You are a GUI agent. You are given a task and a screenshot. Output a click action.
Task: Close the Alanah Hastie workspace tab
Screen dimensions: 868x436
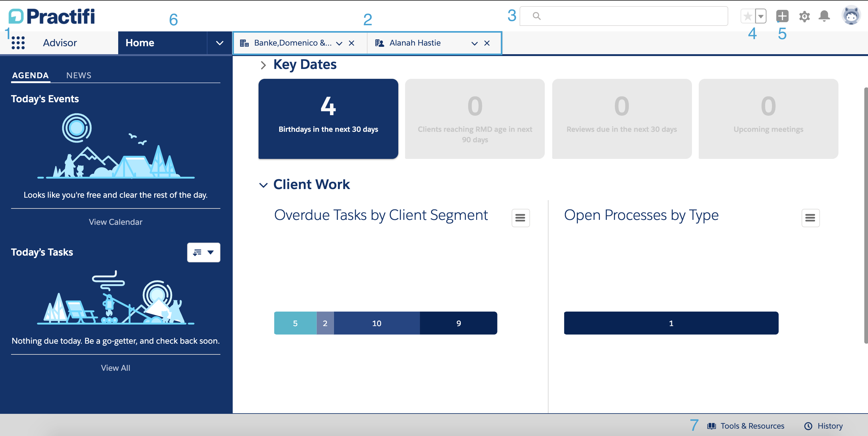tap(487, 43)
